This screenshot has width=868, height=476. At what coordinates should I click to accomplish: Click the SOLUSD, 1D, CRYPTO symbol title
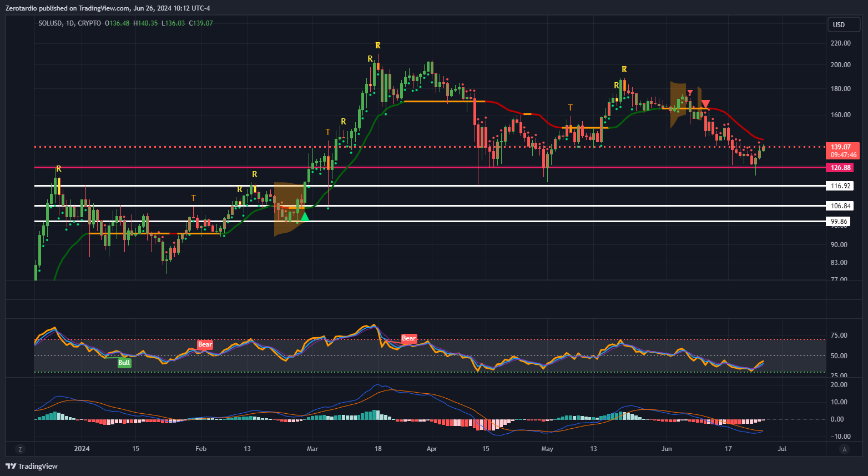(x=70, y=23)
